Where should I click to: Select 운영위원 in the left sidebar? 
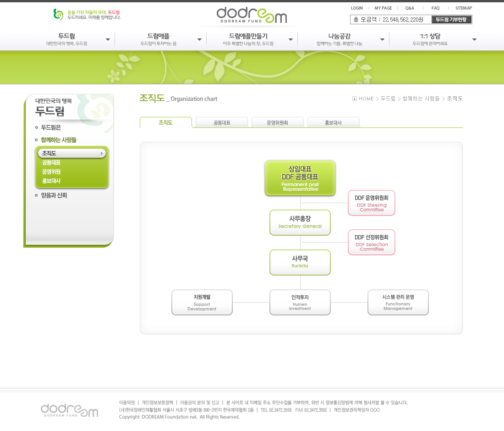coord(51,172)
